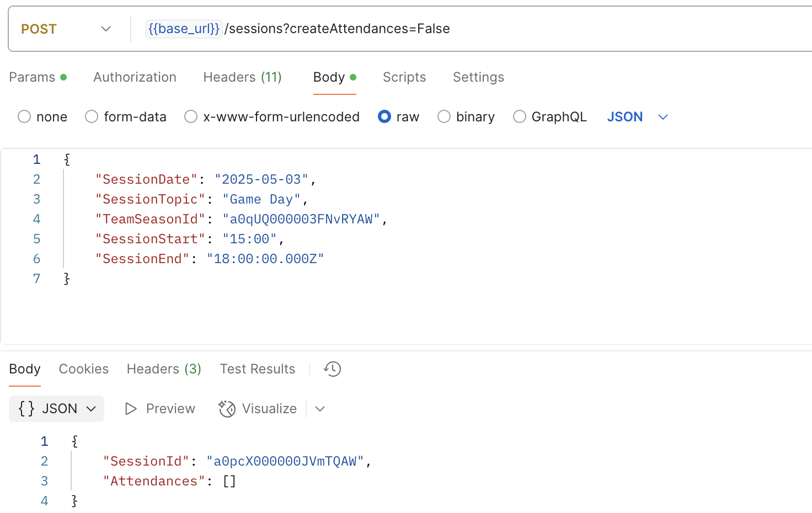Click line number 4 in request editor
This screenshot has height=513, width=812.
[x=36, y=219]
